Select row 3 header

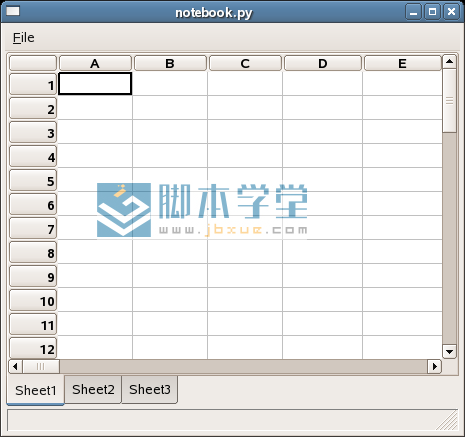pos(33,132)
